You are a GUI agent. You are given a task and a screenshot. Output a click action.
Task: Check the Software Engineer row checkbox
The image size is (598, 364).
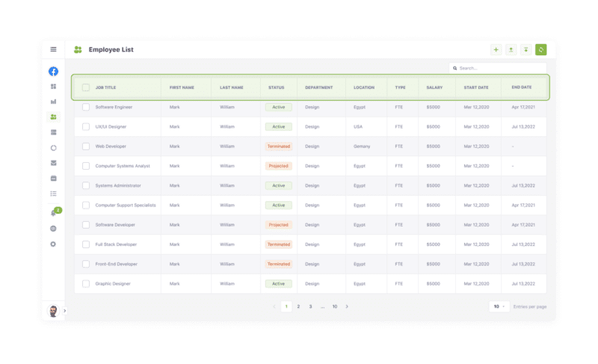point(86,107)
